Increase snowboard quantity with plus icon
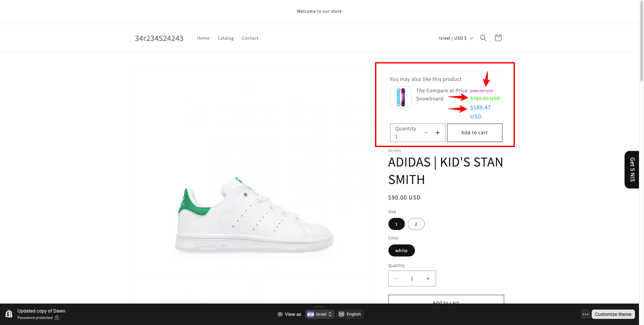 [437, 133]
